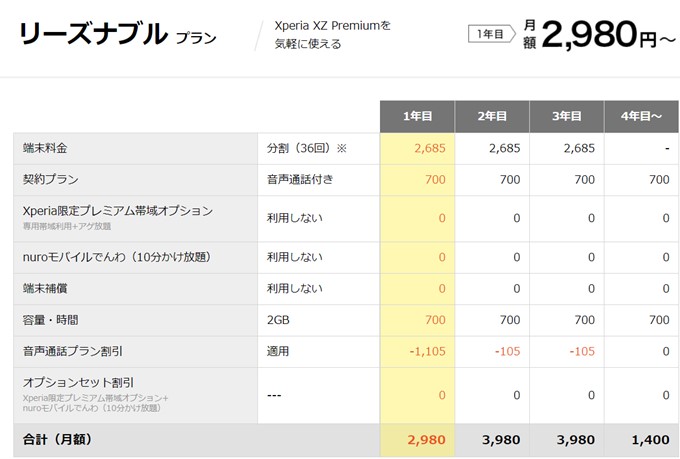Switch to the 3年目 column header
The width and height of the screenshot is (680, 459).
[x=566, y=117]
